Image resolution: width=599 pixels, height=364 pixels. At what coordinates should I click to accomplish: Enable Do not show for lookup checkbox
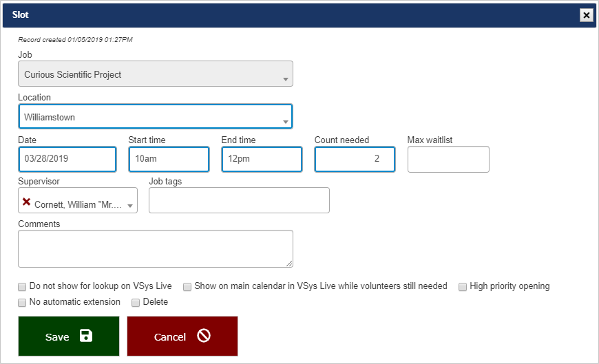[x=23, y=286]
